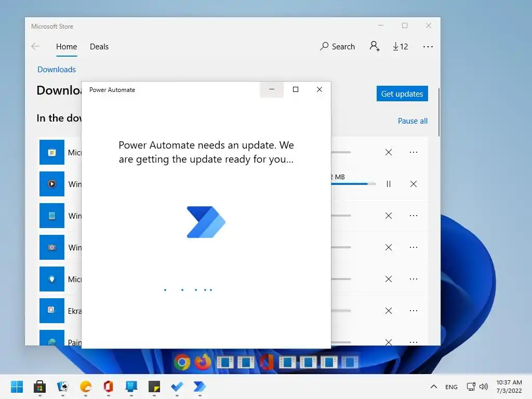The height and width of the screenshot is (399, 532).
Task: Click Power Automate in the taskbar
Action: 199,387
